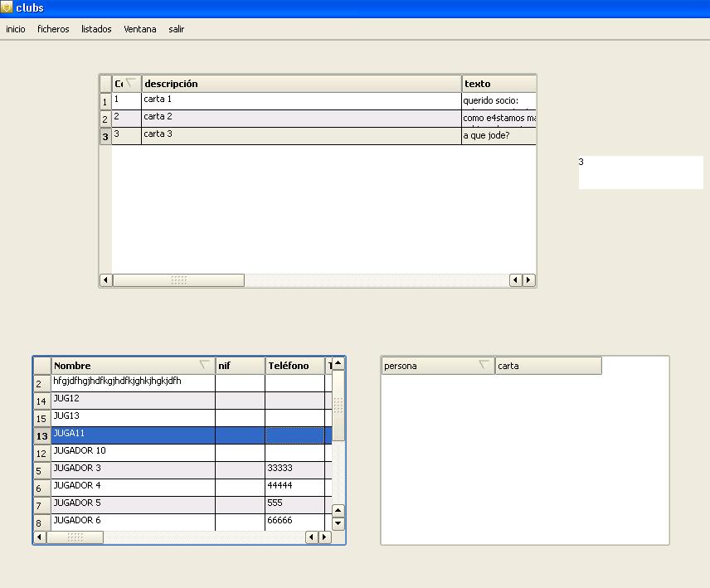Click lower scroll-up arrow in players table scrollbar
This screenshot has width=710, height=588.
click(338, 511)
